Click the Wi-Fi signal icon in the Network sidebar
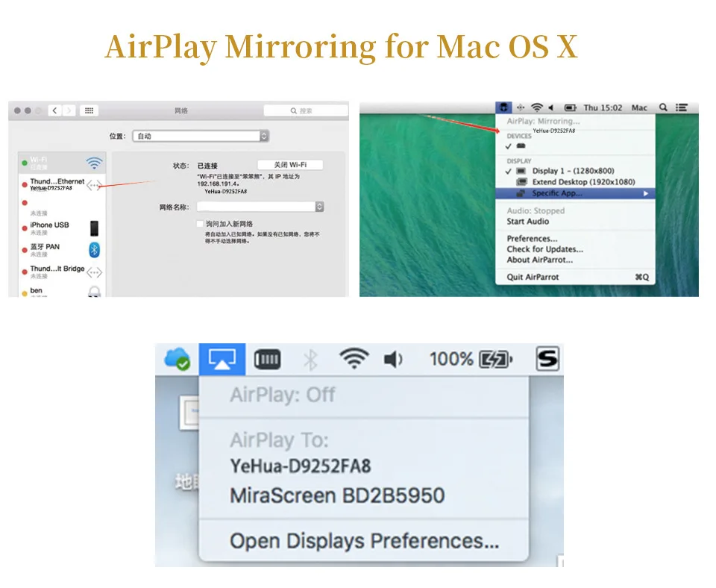The width and height of the screenshot is (716, 588). tap(94, 163)
